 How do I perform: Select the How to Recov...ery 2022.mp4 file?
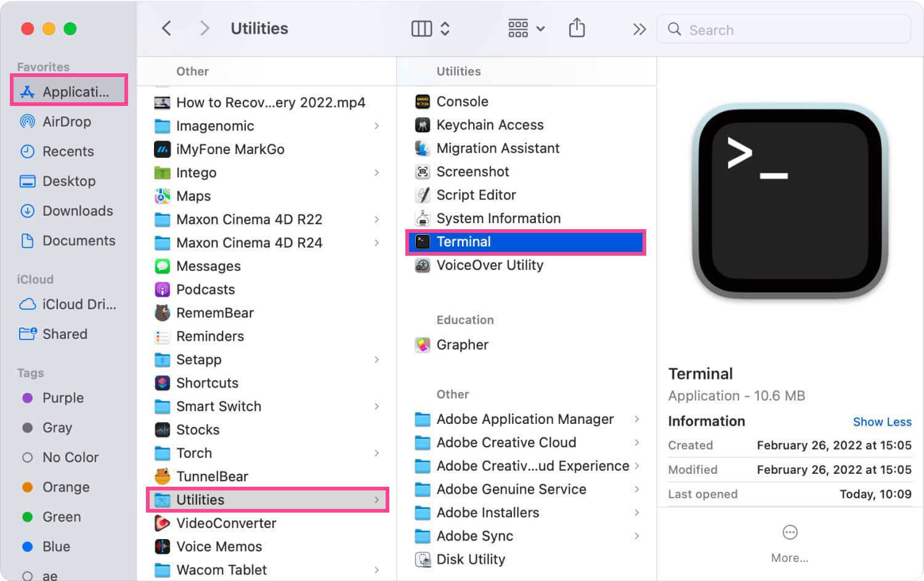[x=260, y=102]
